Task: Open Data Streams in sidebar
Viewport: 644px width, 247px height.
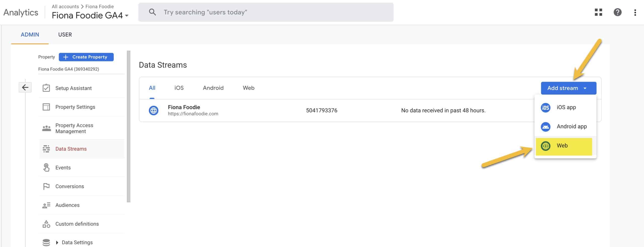Action: pyautogui.click(x=82, y=149)
